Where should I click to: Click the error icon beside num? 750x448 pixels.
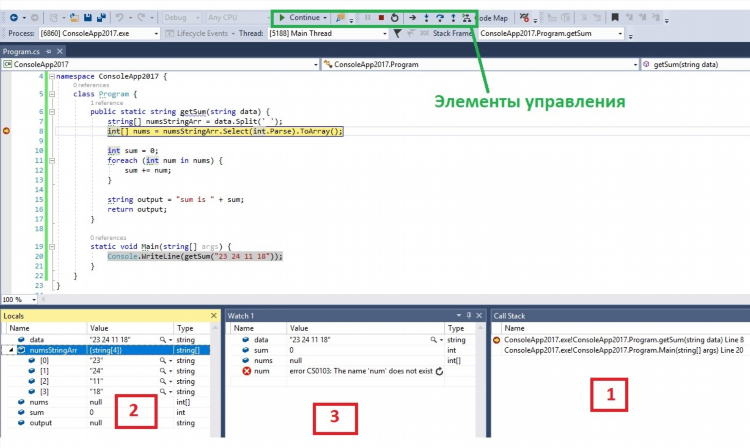[246, 371]
